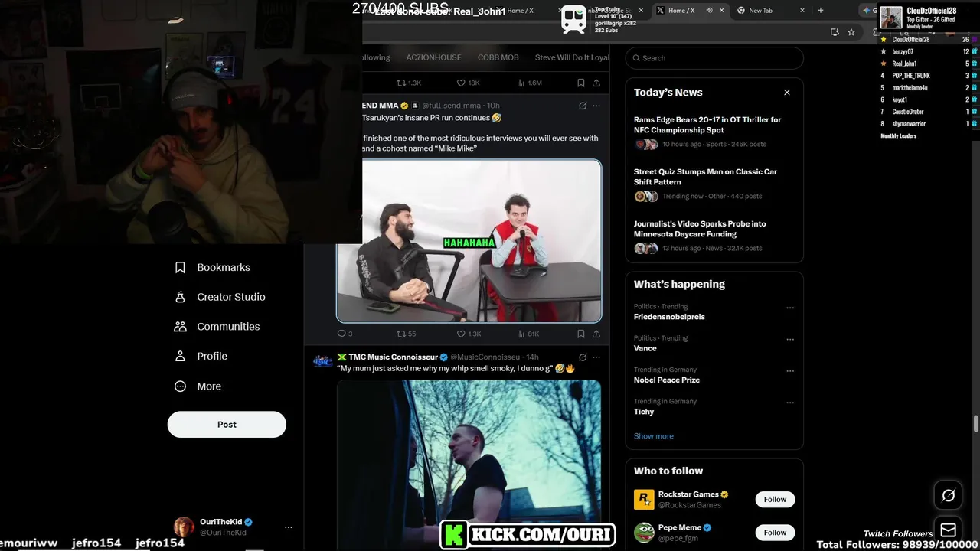Like the top post with 18K likes
The width and height of the screenshot is (980, 551).
(468, 83)
